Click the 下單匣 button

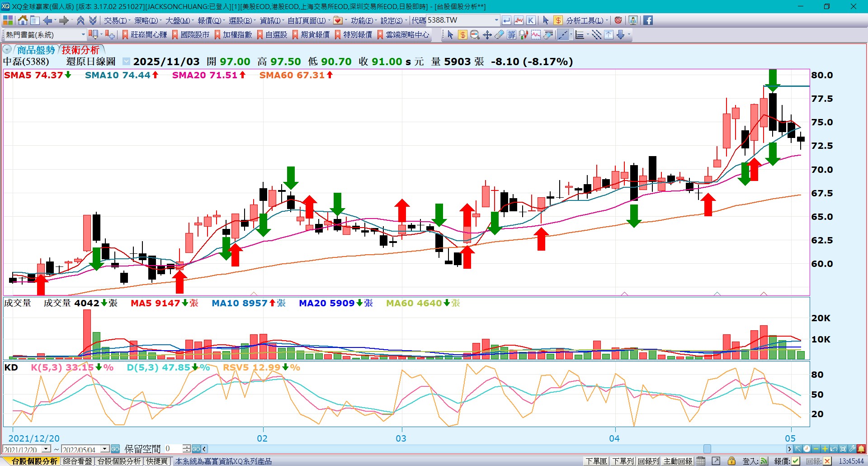pos(596,461)
